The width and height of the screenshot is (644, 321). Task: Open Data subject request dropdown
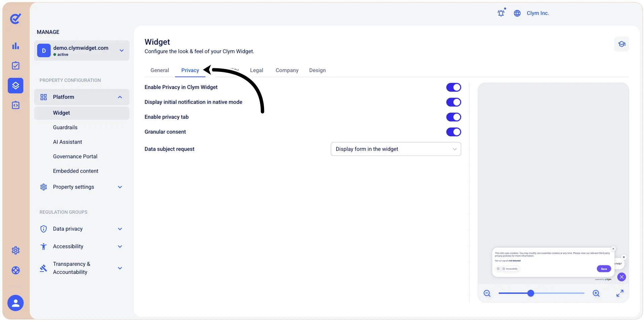pyautogui.click(x=396, y=149)
